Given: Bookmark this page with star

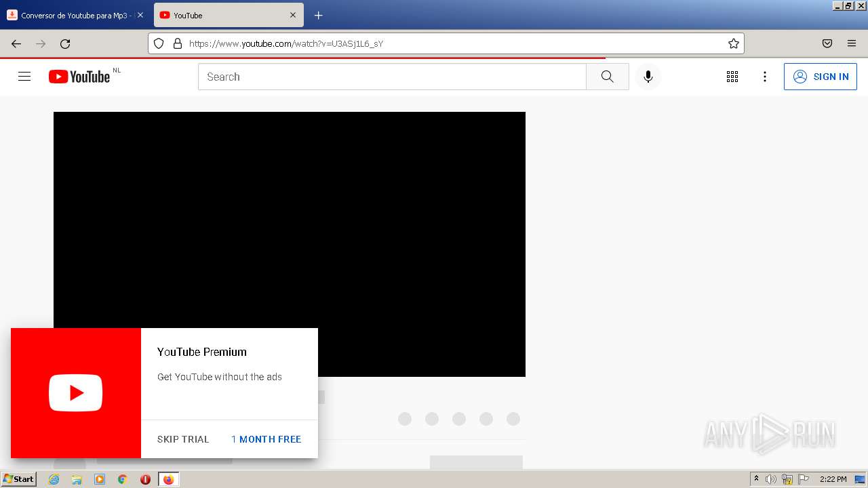Looking at the screenshot, I should pyautogui.click(x=734, y=43).
